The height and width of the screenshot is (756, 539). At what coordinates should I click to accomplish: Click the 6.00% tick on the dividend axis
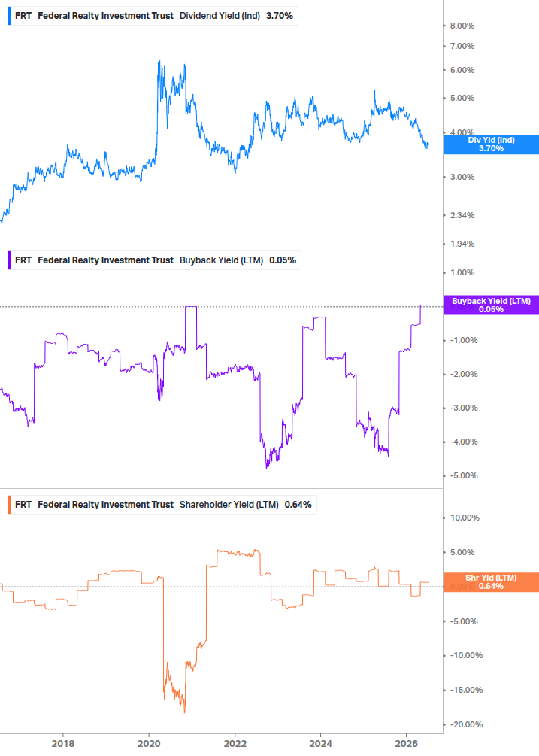coord(462,71)
